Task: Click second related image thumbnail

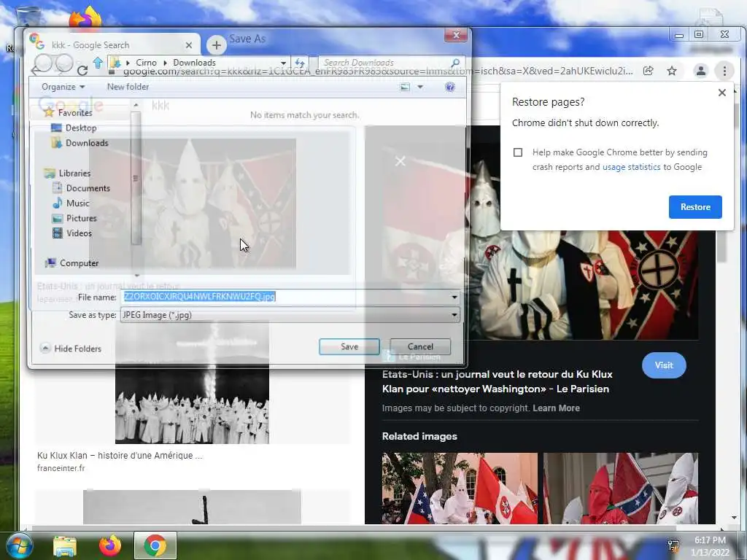Action: (x=620, y=489)
